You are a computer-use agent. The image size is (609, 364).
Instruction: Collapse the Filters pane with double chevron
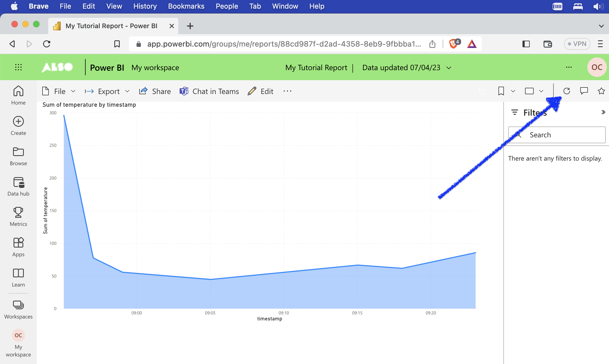(x=603, y=112)
